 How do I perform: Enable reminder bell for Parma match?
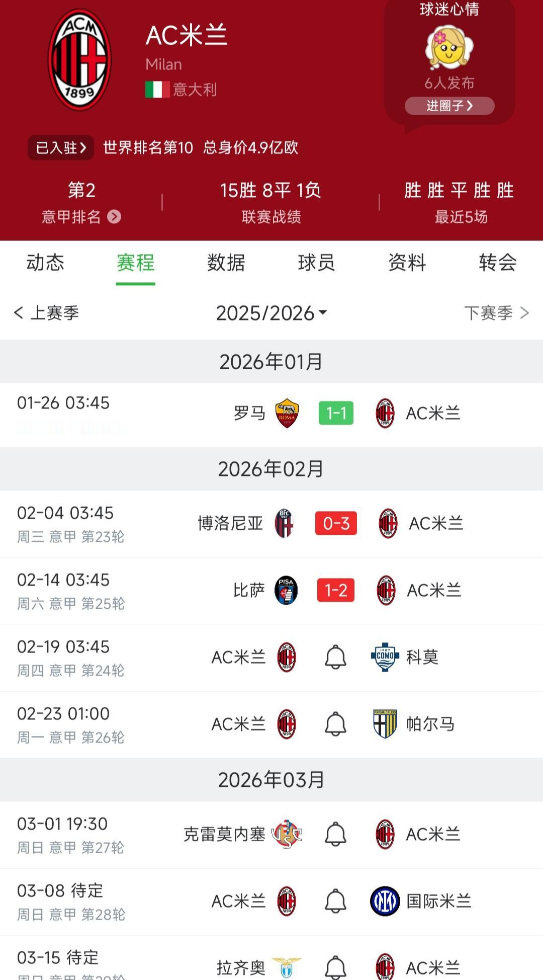point(335,724)
